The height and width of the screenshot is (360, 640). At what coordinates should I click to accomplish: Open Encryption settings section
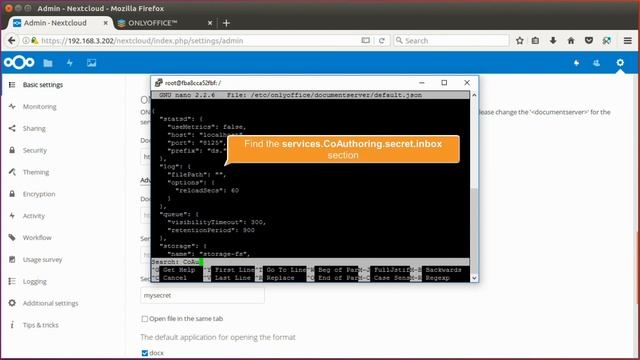(39, 194)
